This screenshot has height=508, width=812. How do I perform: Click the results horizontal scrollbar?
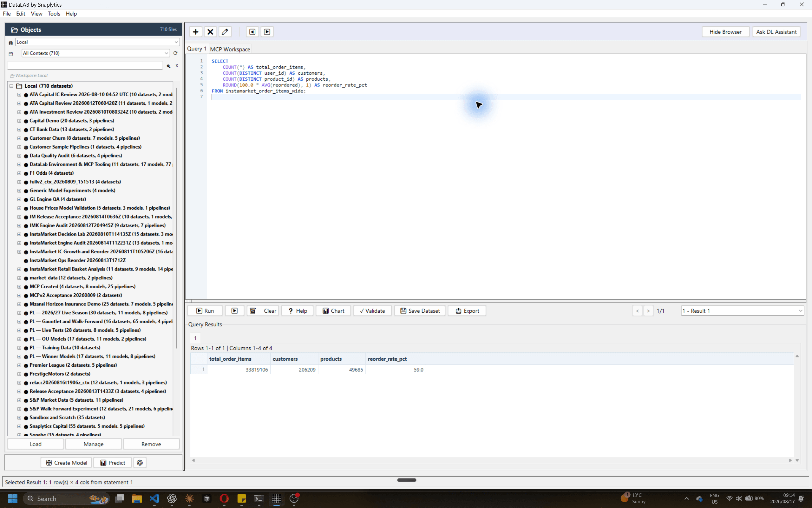492,460
